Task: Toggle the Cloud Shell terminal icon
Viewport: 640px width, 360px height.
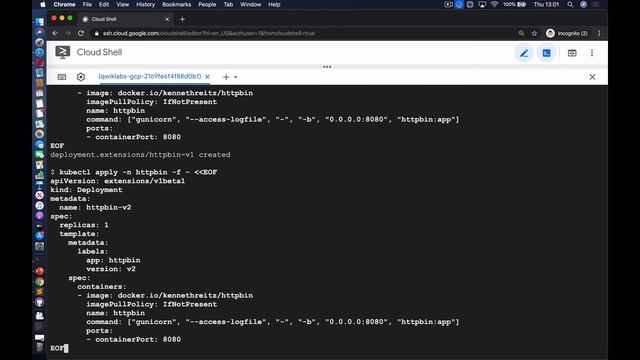Action: click(x=546, y=53)
